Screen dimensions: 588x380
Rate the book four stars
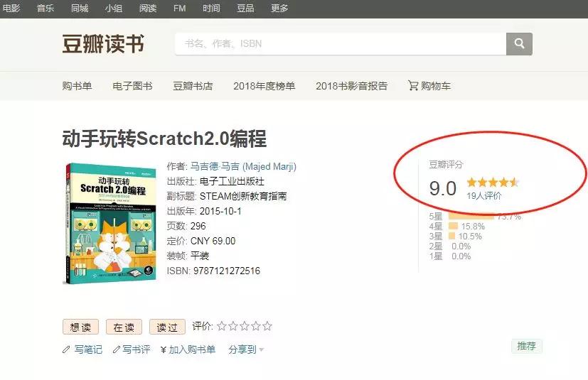256,326
